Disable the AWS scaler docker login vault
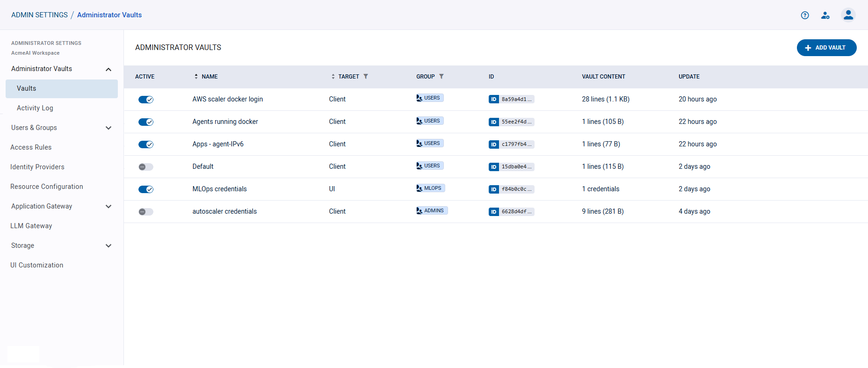 pyautogui.click(x=146, y=99)
